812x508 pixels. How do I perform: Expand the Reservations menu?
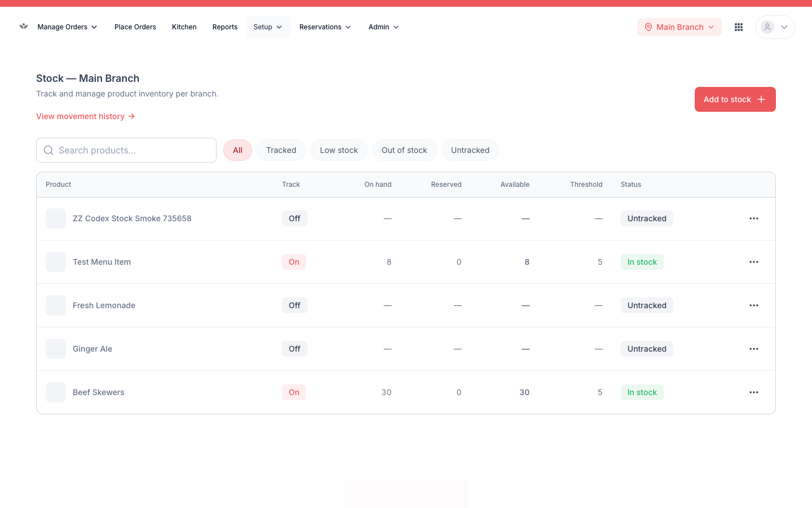[325, 27]
